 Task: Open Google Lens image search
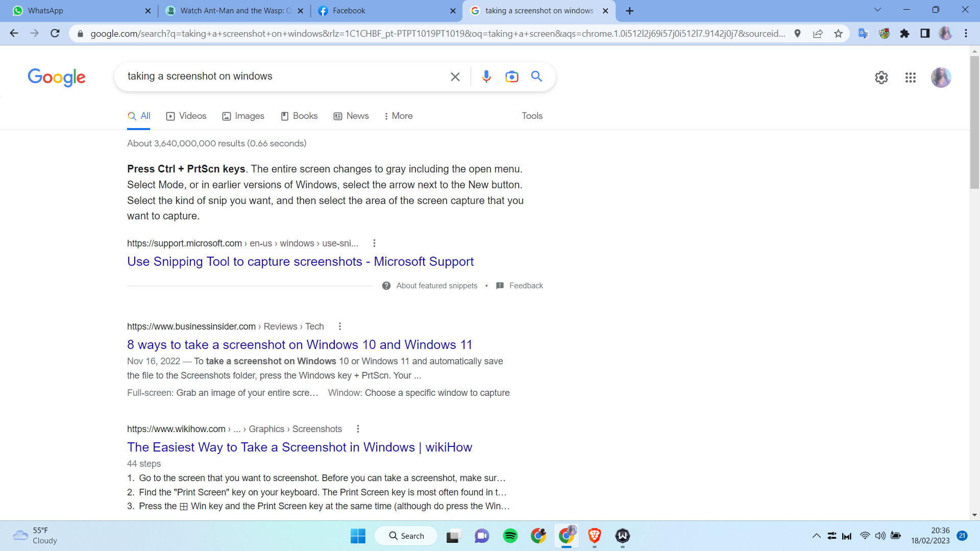(x=511, y=77)
